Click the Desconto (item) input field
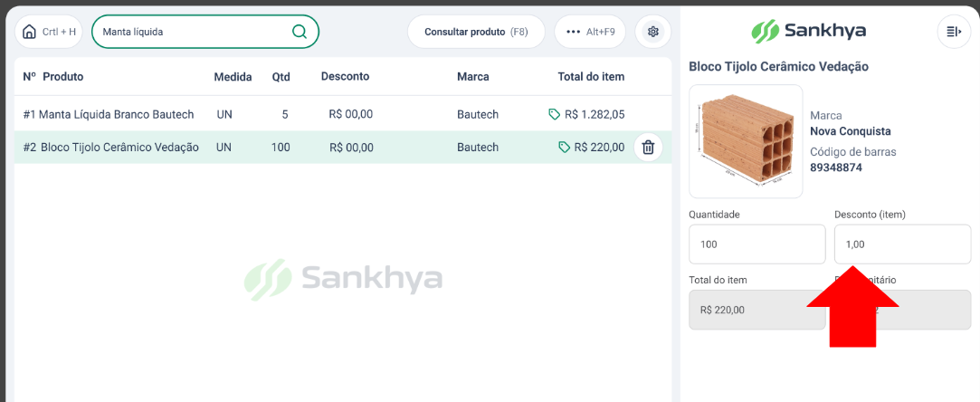This screenshot has width=980, height=402. point(902,244)
